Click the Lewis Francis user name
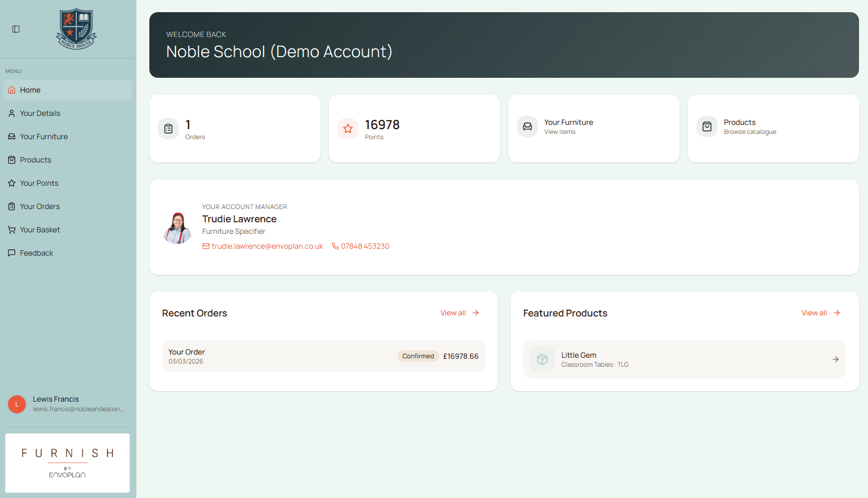This screenshot has width=868, height=498. coord(56,399)
